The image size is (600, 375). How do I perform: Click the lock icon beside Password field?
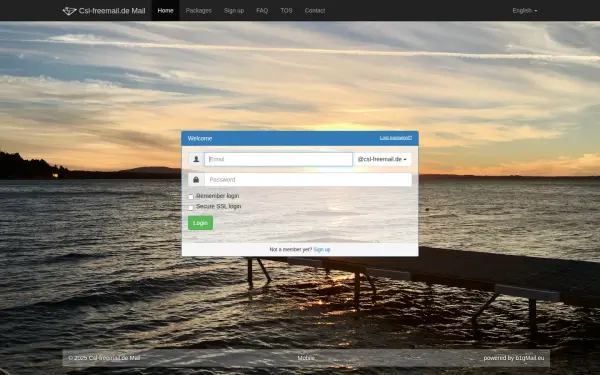(196, 179)
